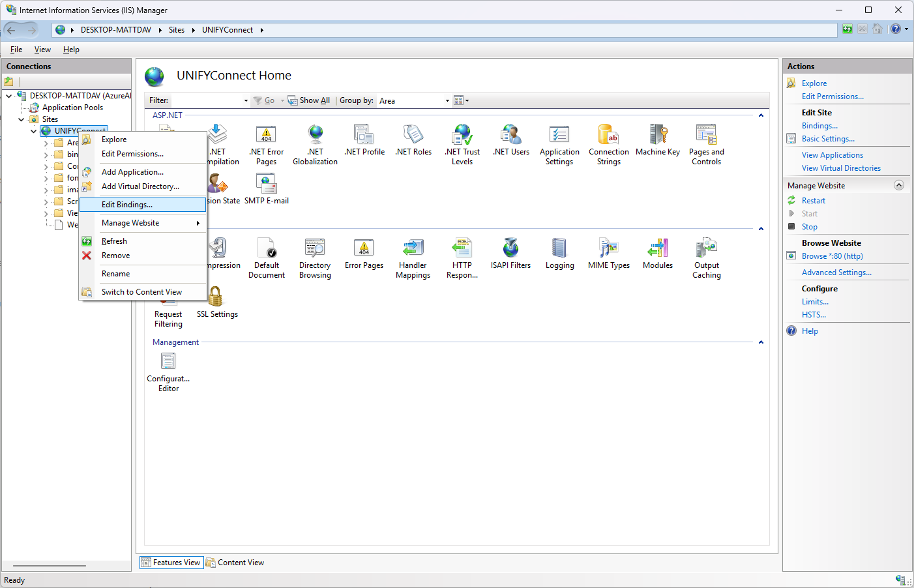This screenshot has width=914, height=588.
Task: Choose Rename from the context menu
Action: click(x=143, y=274)
